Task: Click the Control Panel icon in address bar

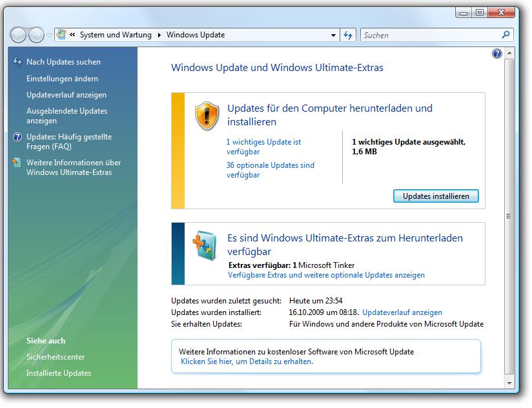Action: pos(61,35)
